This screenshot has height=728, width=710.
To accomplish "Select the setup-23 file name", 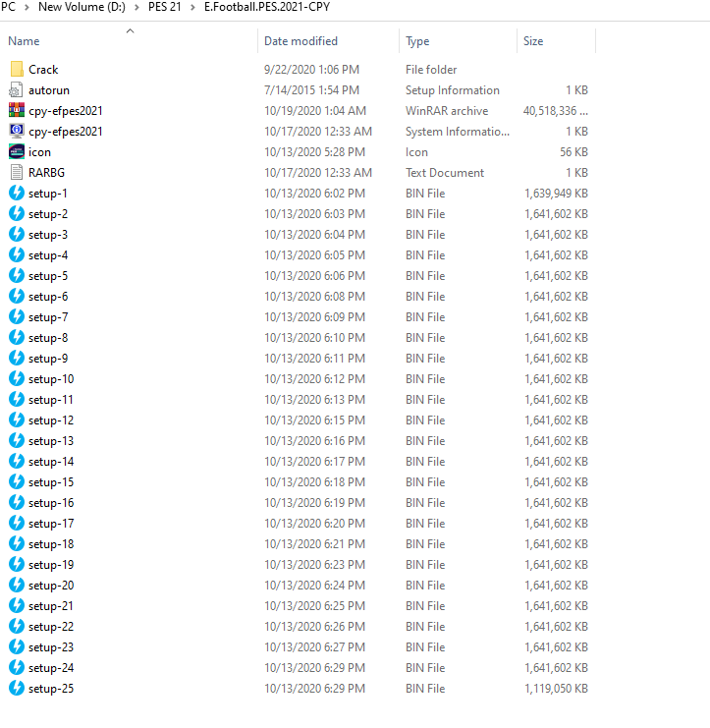I will (x=51, y=647).
